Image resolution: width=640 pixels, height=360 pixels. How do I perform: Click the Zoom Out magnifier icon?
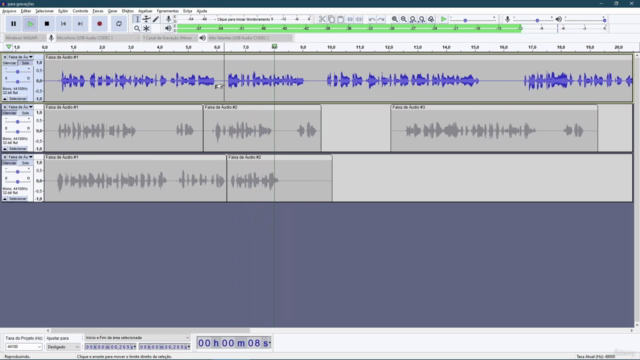[404, 19]
